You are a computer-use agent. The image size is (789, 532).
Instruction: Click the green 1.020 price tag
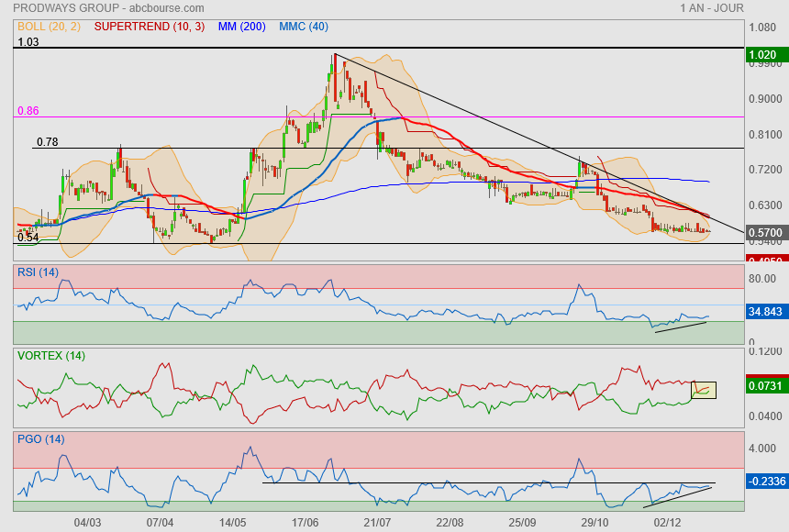pyautogui.click(x=763, y=54)
